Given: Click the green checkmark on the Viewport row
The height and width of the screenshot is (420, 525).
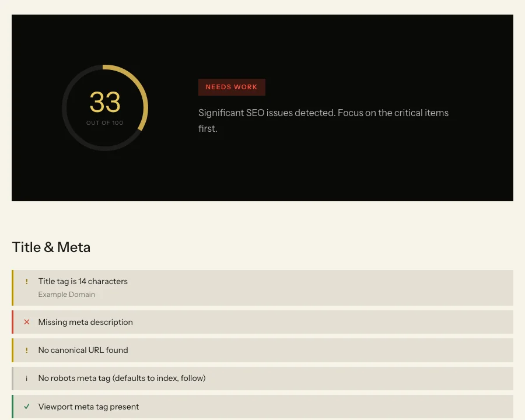Looking at the screenshot, I should (x=27, y=407).
